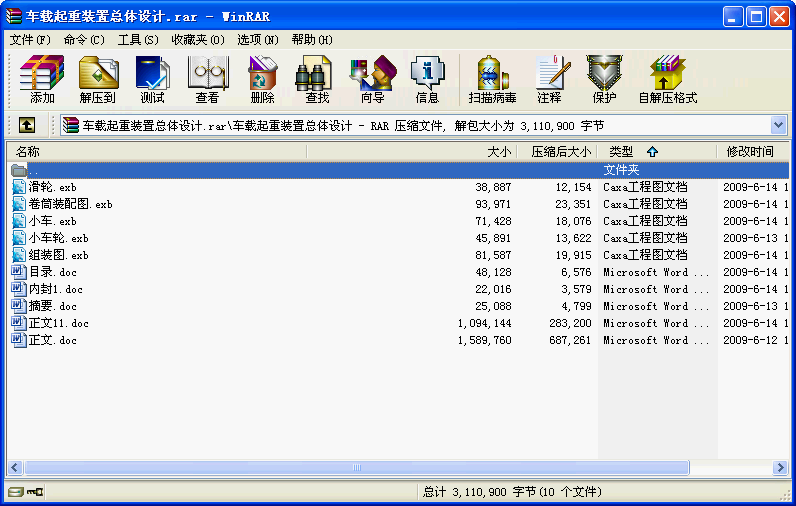Click the 添加 (Add) toolbar icon
Screen dimensions: 796x506
42,79
